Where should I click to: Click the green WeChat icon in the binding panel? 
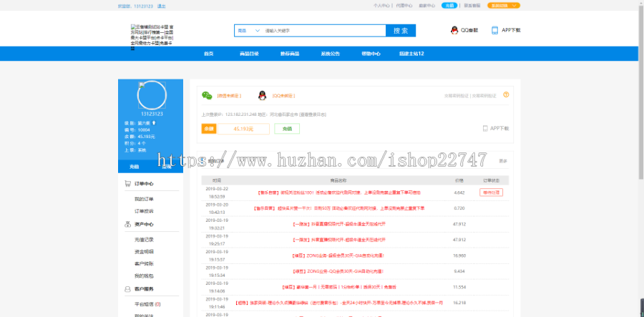point(207,96)
